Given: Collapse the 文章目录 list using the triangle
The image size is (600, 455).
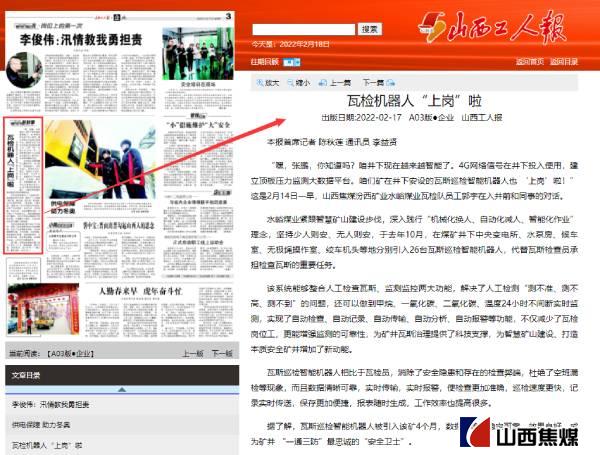Looking at the screenshot, I should tap(122, 390).
